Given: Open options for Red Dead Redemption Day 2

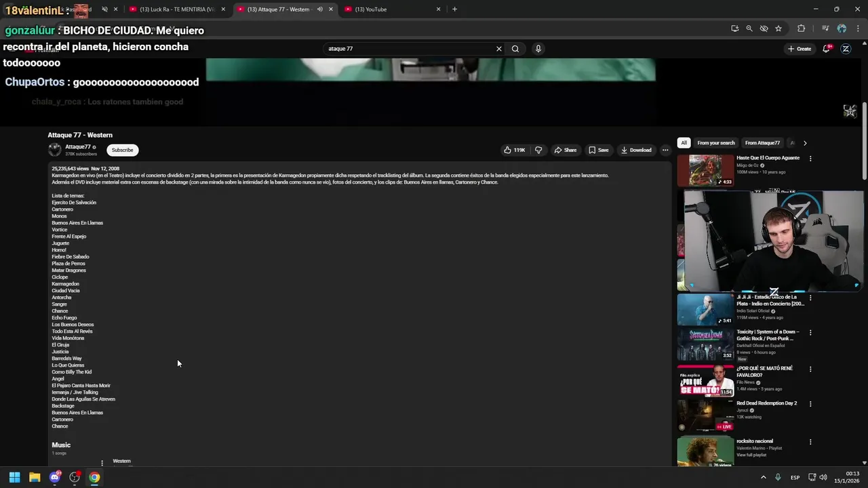Looking at the screenshot, I should point(810,404).
